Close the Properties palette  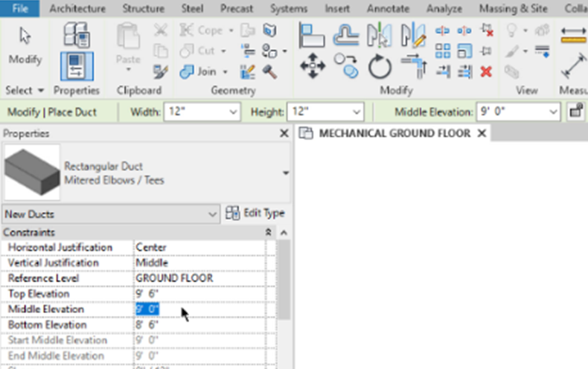point(284,133)
